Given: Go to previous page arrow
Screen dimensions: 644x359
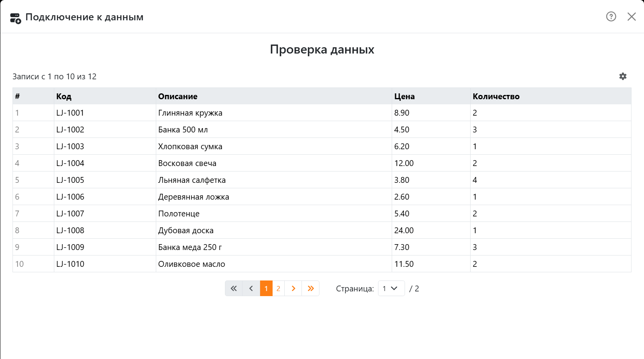Looking at the screenshot, I should [x=251, y=288].
